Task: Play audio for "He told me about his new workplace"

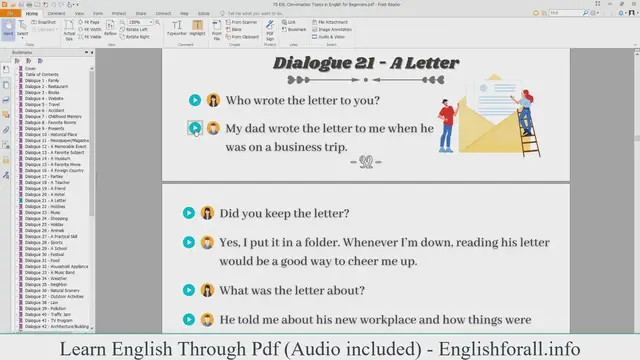Action: point(189,319)
